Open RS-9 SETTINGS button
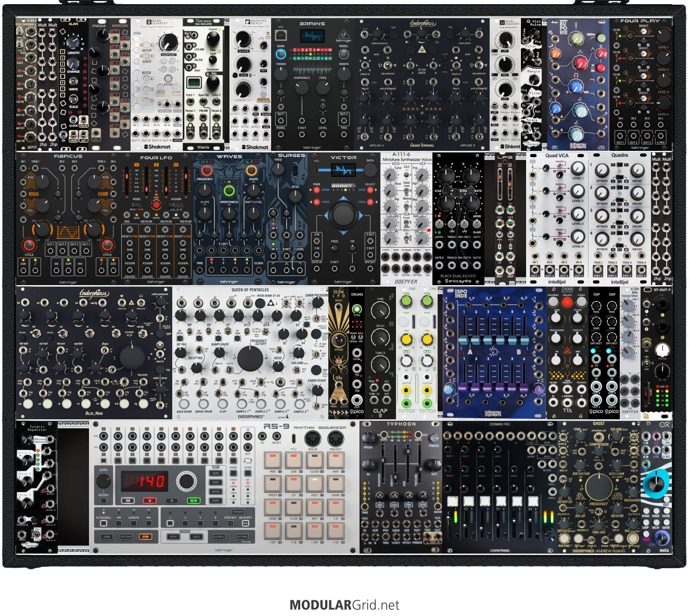690x616 pixels. (242, 536)
